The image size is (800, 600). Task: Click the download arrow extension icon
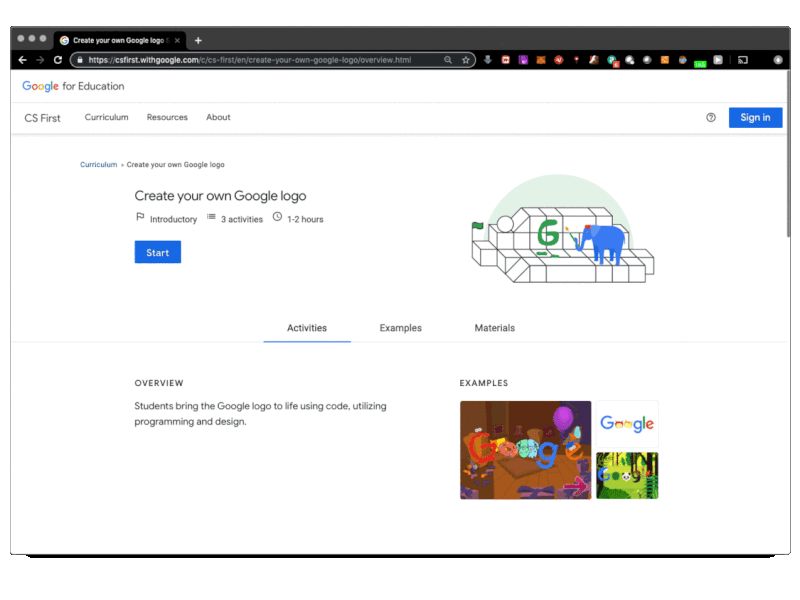[x=488, y=60]
